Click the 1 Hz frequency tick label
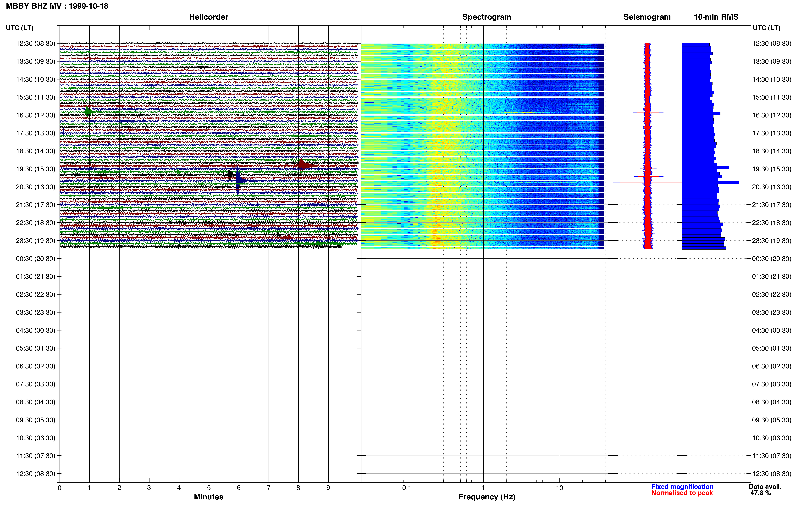 (483, 487)
